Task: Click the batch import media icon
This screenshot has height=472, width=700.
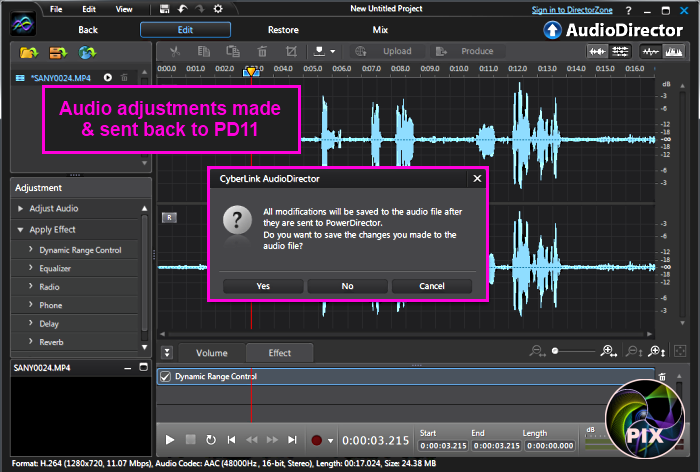Action: tap(58, 53)
